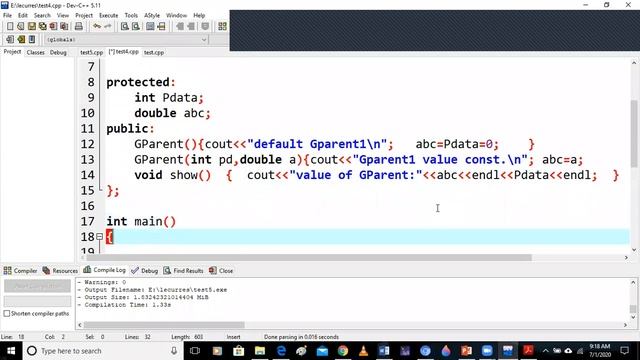
Task: Open the Help menu
Action: click(199, 16)
